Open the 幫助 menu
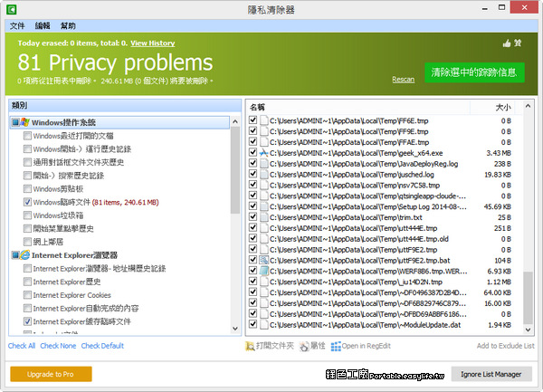This screenshot has height=392, width=543. point(68,25)
